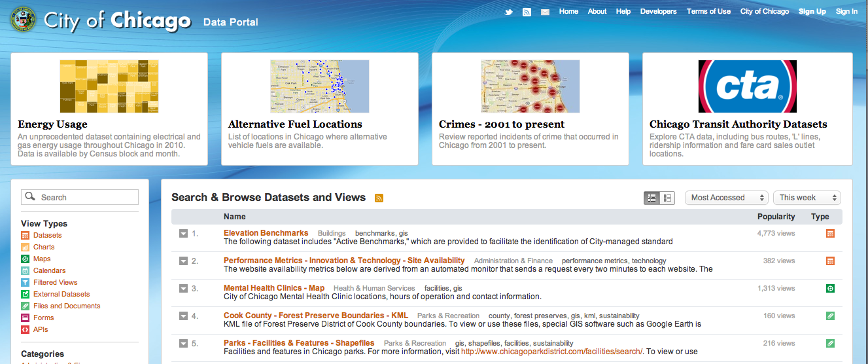
Task: Open the Alternative Fuel Locations map thumbnail
Action: tap(320, 86)
